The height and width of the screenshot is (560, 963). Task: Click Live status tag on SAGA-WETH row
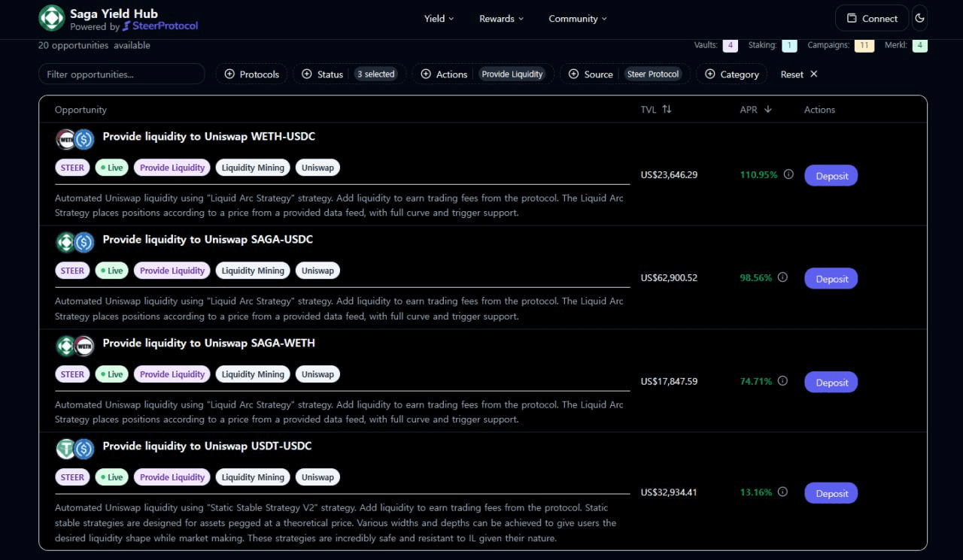point(111,374)
